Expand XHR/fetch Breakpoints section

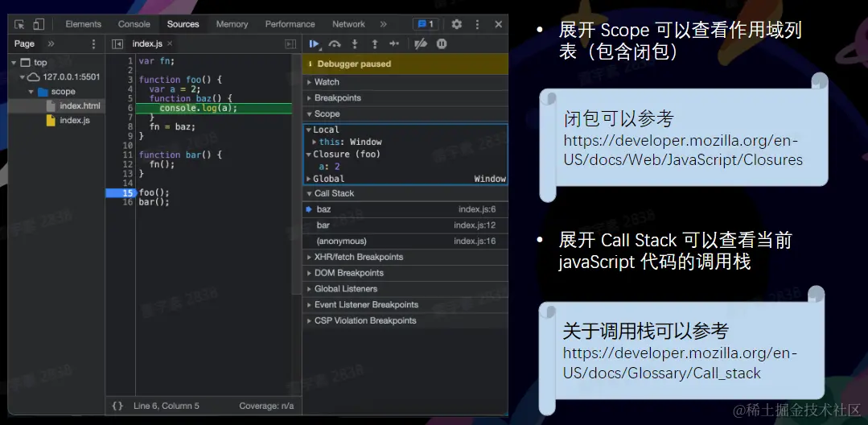pyautogui.click(x=405, y=257)
